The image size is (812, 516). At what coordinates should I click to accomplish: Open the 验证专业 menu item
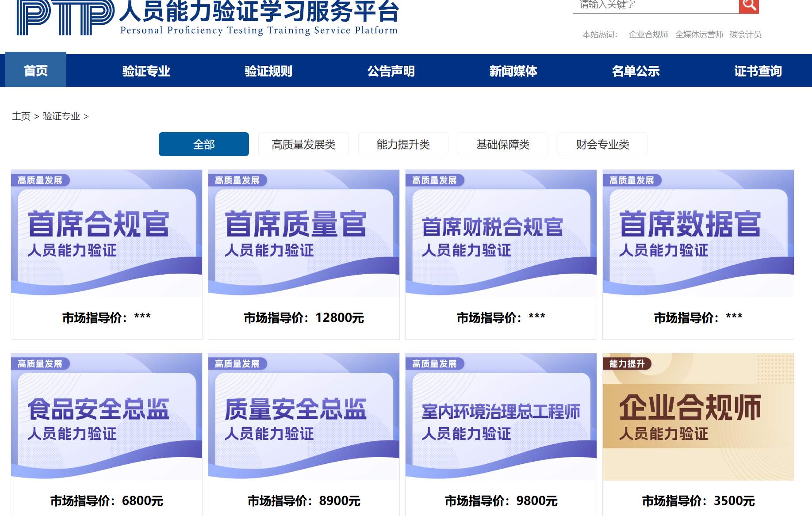click(146, 71)
